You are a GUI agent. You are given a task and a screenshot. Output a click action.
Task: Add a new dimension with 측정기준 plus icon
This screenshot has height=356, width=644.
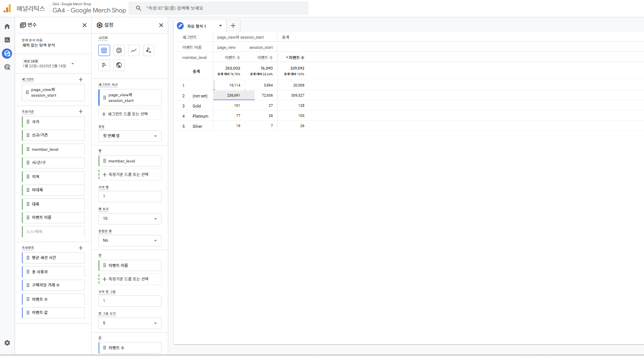(81, 112)
